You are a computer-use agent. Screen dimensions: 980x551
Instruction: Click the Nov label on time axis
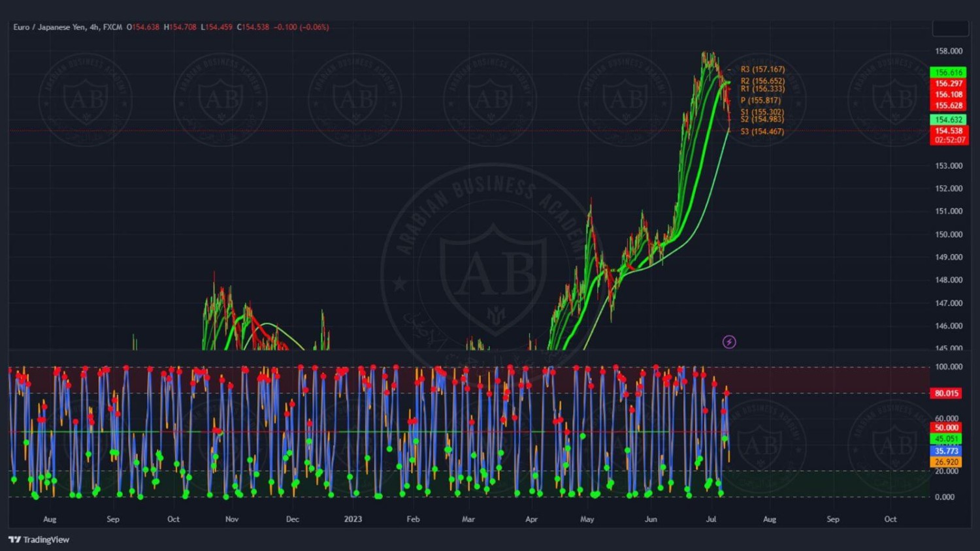(x=232, y=519)
